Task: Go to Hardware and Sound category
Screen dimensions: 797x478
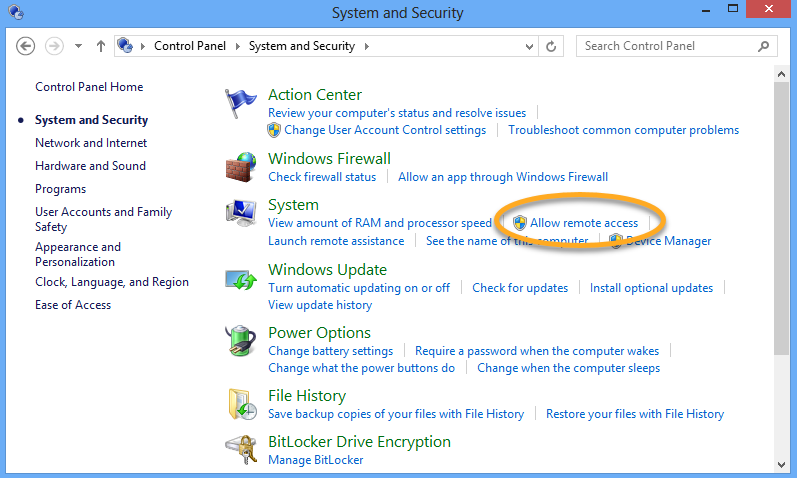Action: [x=90, y=166]
